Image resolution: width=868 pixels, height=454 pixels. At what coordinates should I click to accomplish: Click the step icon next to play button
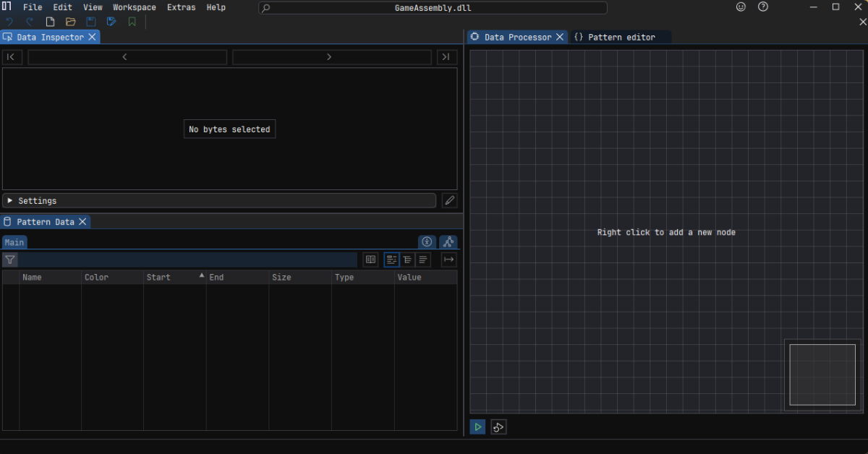498,427
